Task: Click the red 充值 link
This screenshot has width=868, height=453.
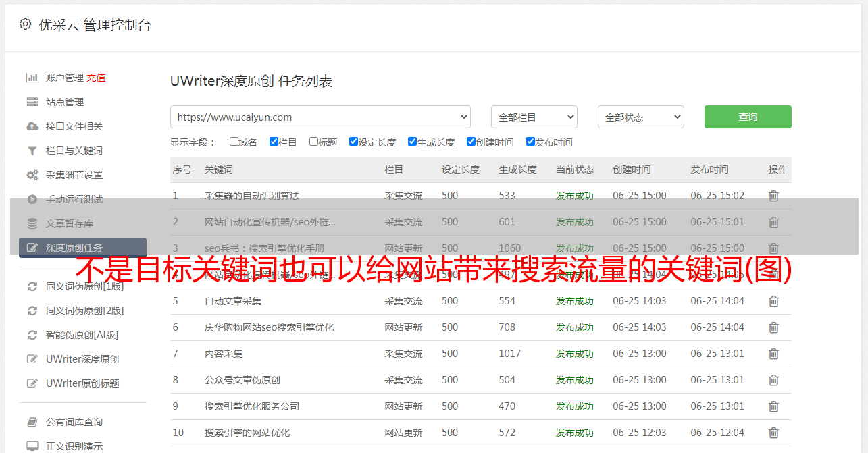Action: (96, 78)
